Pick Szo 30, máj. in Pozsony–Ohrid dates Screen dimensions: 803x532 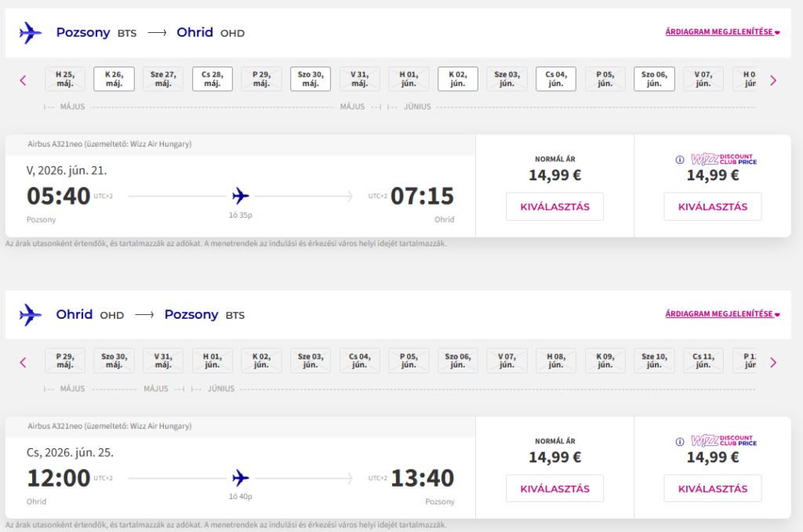coord(310,79)
